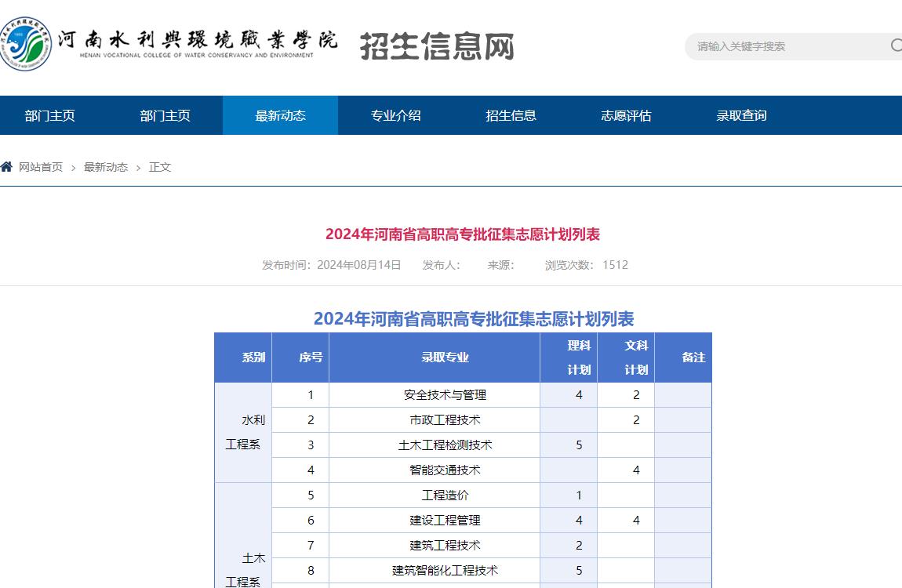Screen dimensions: 902x588
Task: Follow the 网站首页 breadcrumb link
Action: [41, 167]
